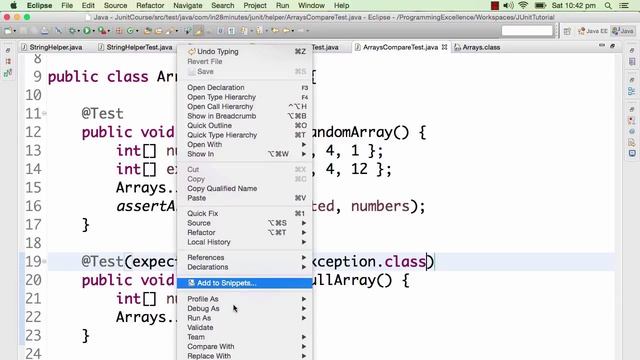Viewport: 640px width, 360px height.
Task: Collapse code fold at line 19
Action: (x=44, y=261)
